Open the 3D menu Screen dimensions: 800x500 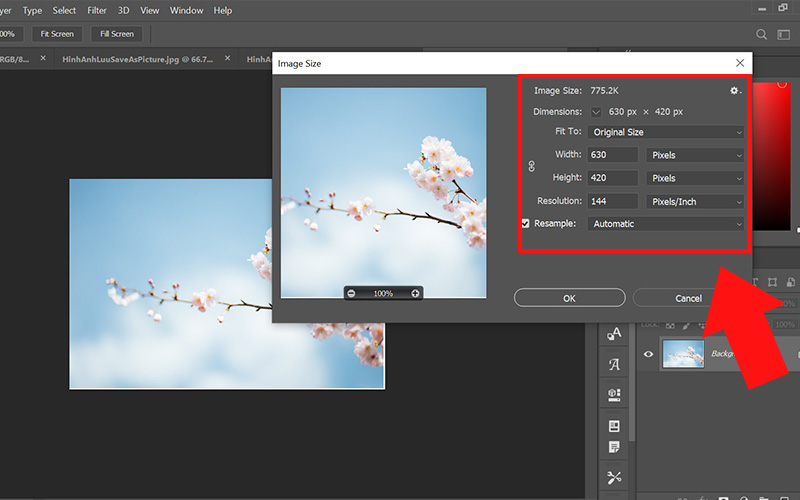123,10
